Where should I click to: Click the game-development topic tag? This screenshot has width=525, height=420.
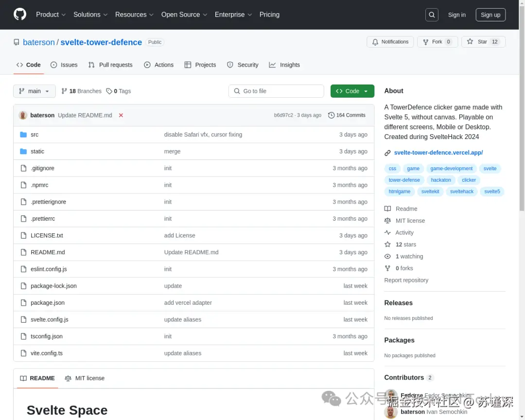[451, 169]
